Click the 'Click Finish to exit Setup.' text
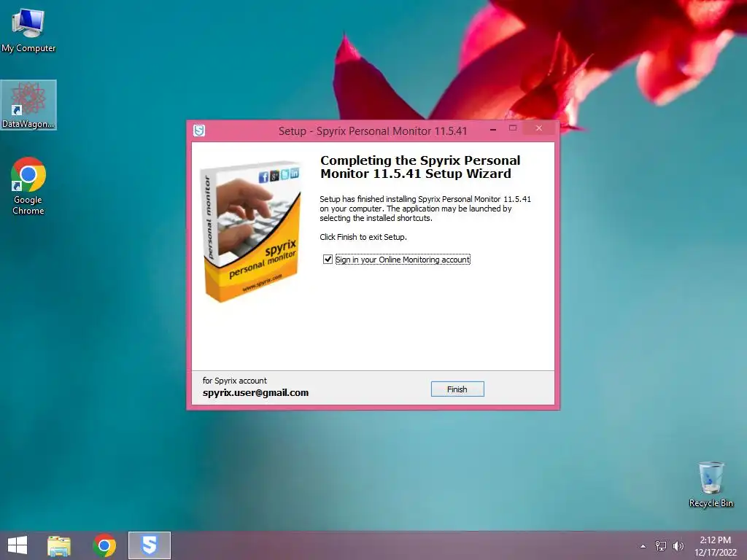The width and height of the screenshot is (747, 560). click(363, 237)
